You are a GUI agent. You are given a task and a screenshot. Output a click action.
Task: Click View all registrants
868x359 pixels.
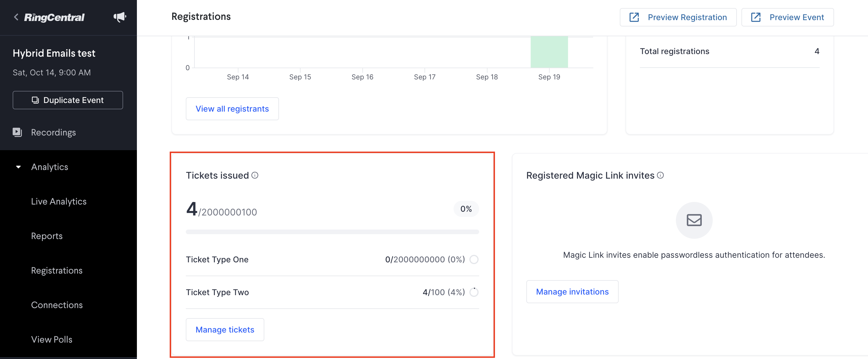pos(232,109)
